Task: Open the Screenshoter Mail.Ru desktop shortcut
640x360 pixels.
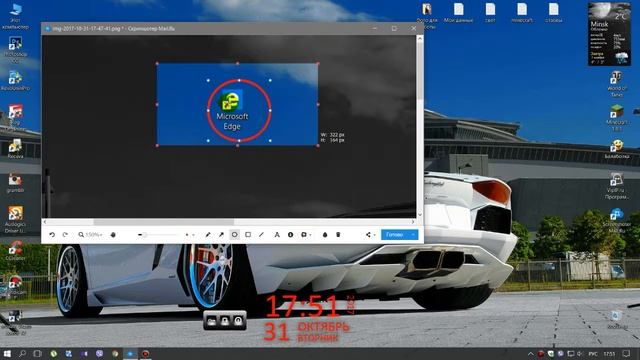Action: [x=616, y=220]
